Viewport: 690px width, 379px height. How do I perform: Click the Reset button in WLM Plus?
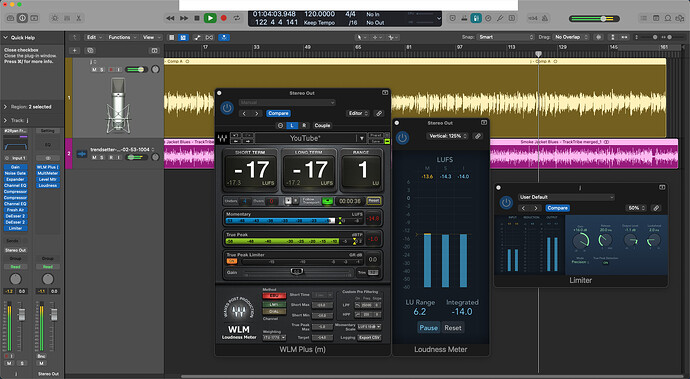pyautogui.click(x=374, y=201)
